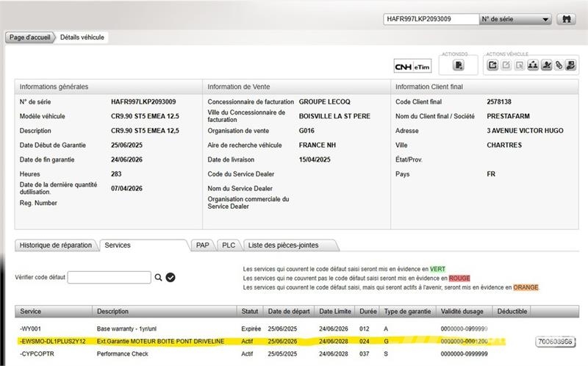
Task: Open the PLC tab
Action: pos(229,245)
